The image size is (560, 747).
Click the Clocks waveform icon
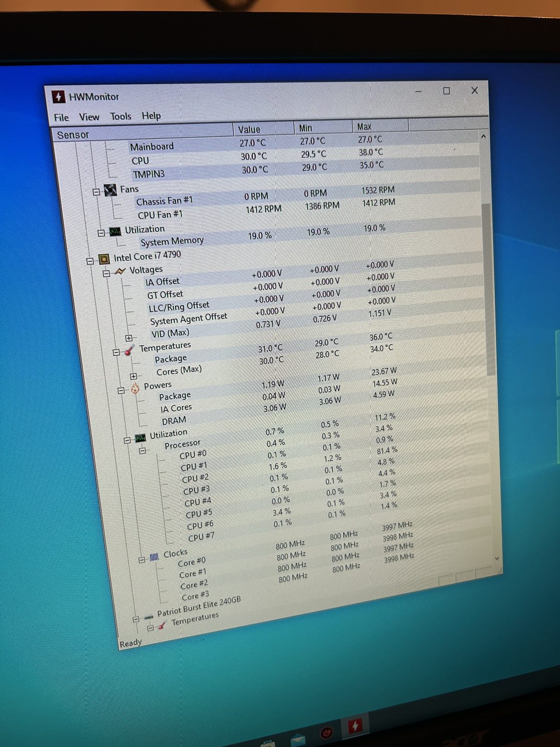click(154, 557)
